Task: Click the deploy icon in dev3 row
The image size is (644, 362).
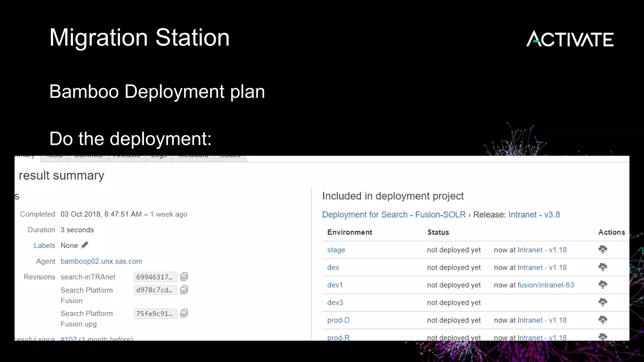Action: point(602,302)
